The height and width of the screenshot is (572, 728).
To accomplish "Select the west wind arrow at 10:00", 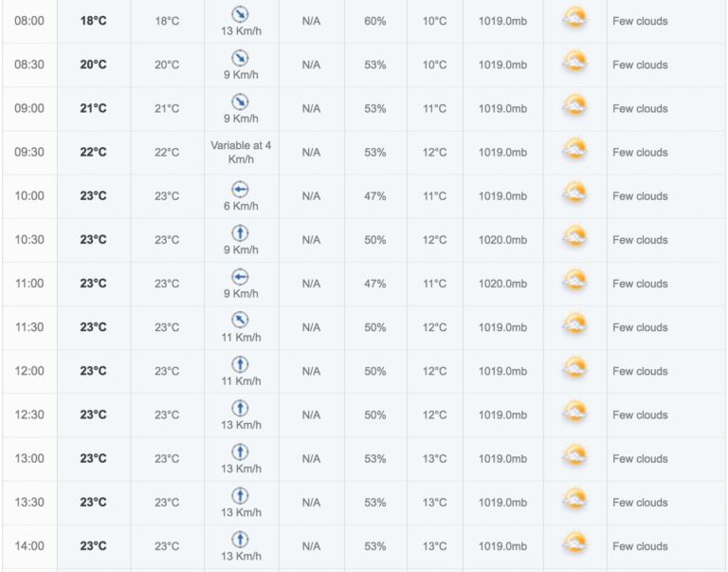I will point(240,189).
